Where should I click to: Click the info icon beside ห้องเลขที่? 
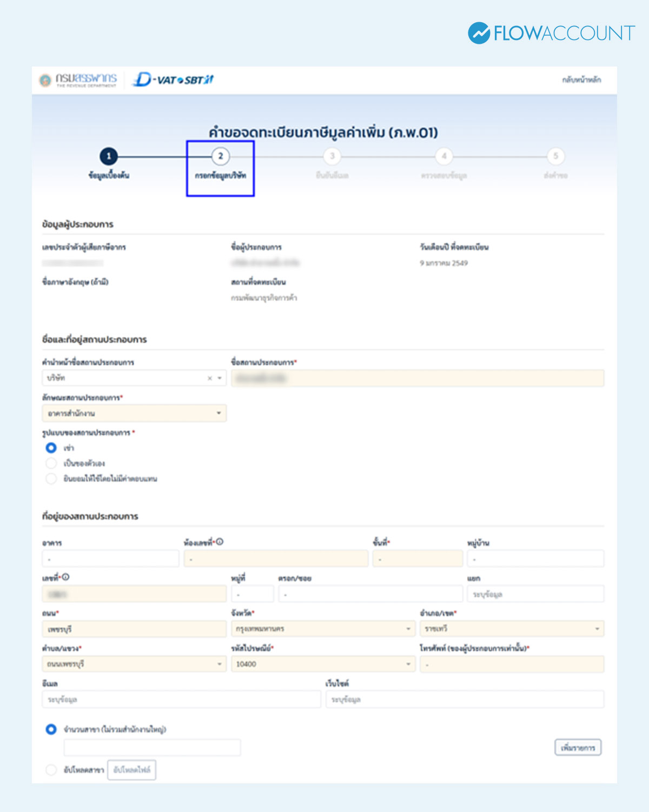point(220,542)
